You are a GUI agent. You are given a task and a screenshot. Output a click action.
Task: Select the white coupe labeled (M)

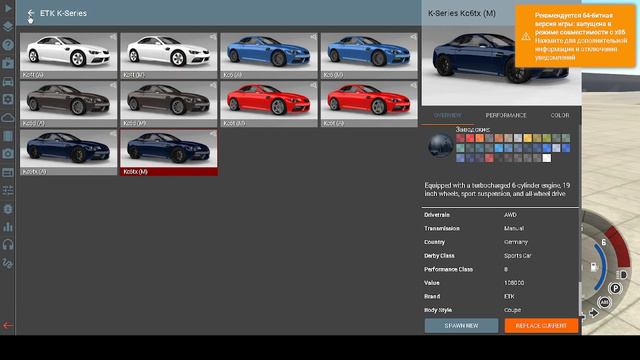169,56
